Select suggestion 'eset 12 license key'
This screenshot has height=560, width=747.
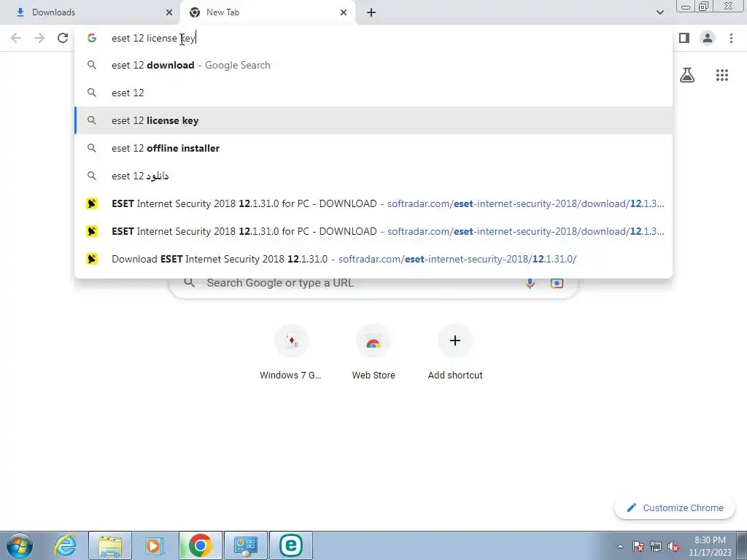click(x=373, y=120)
